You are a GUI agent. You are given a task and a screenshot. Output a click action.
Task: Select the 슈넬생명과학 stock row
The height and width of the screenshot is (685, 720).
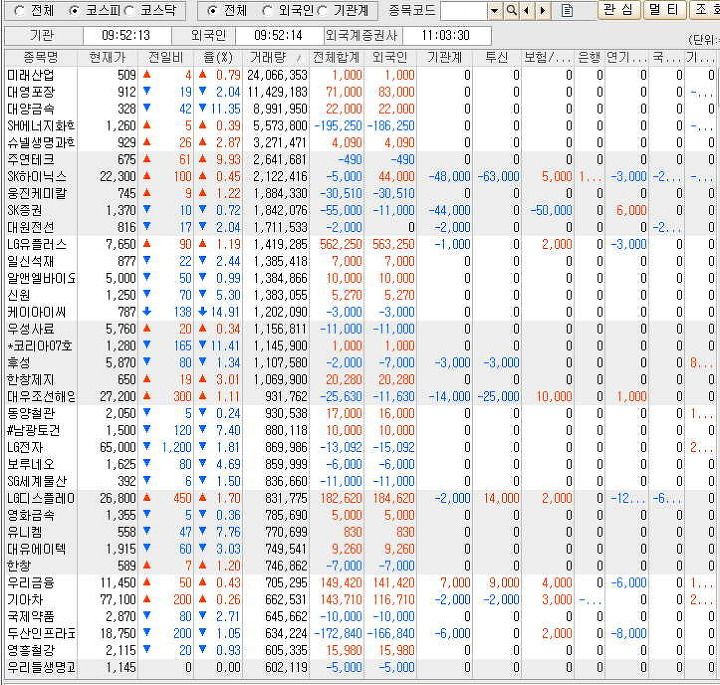[x=360, y=143]
